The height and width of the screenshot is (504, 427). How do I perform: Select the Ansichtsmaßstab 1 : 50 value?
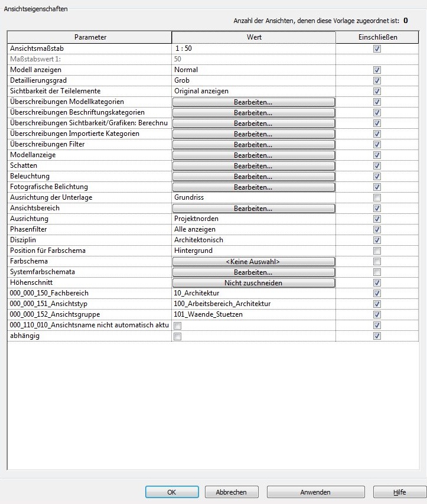pyautogui.click(x=253, y=49)
